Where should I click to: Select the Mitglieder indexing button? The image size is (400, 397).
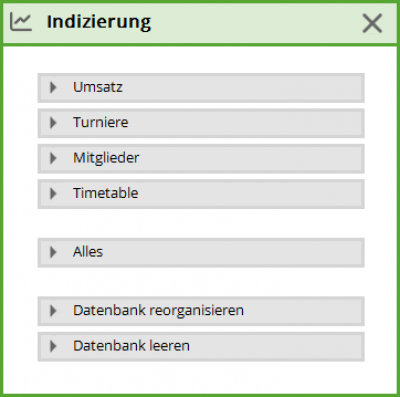point(201,158)
